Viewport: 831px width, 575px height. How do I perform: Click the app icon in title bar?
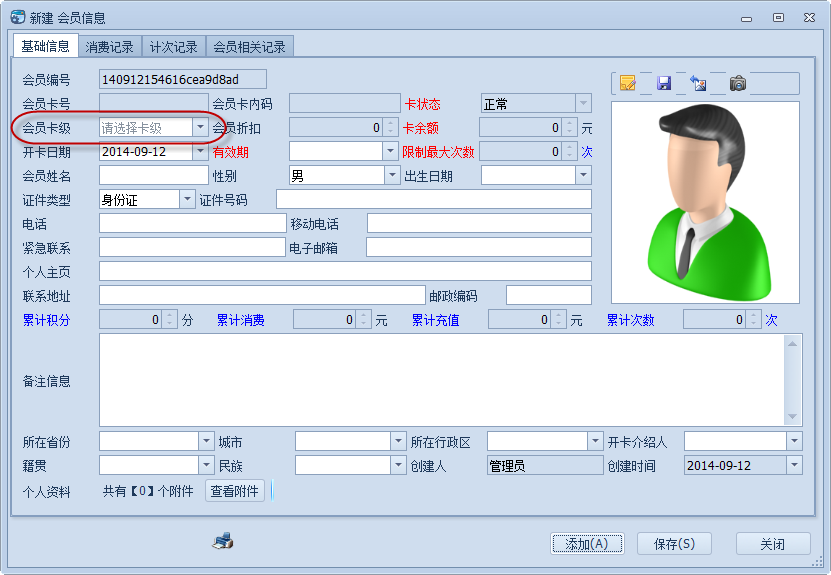(x=17, y=17)
